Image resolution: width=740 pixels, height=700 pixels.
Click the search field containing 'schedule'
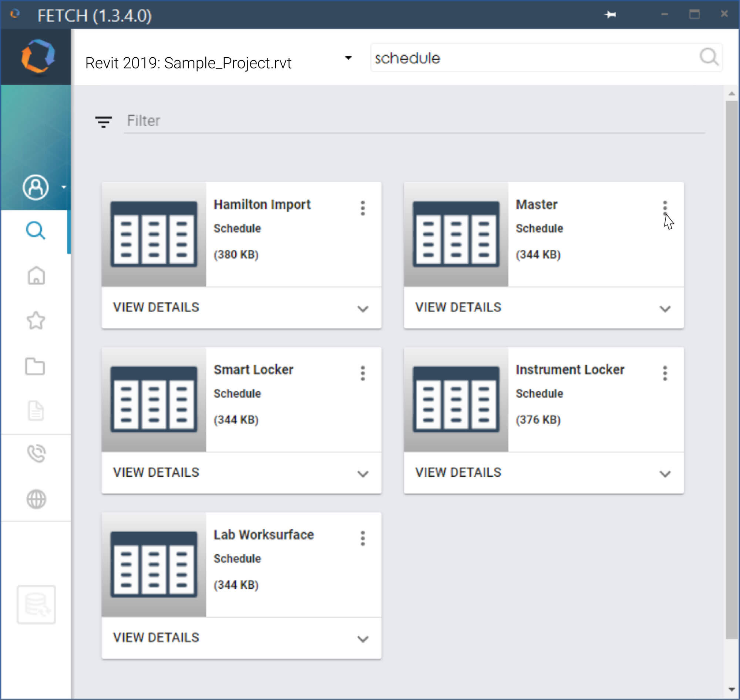pyautogui.click(x=546, y=57)
